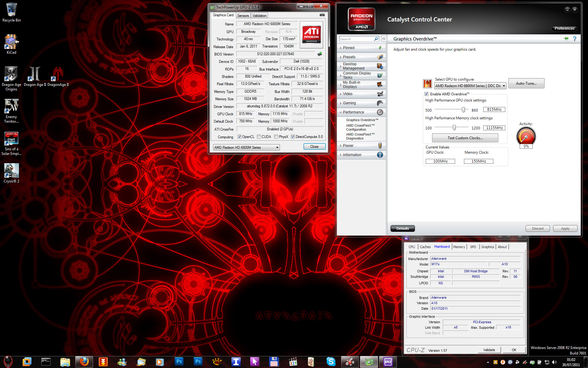
Task: Launch Dragon Age Origins shortcut
Action: (11, 79)
